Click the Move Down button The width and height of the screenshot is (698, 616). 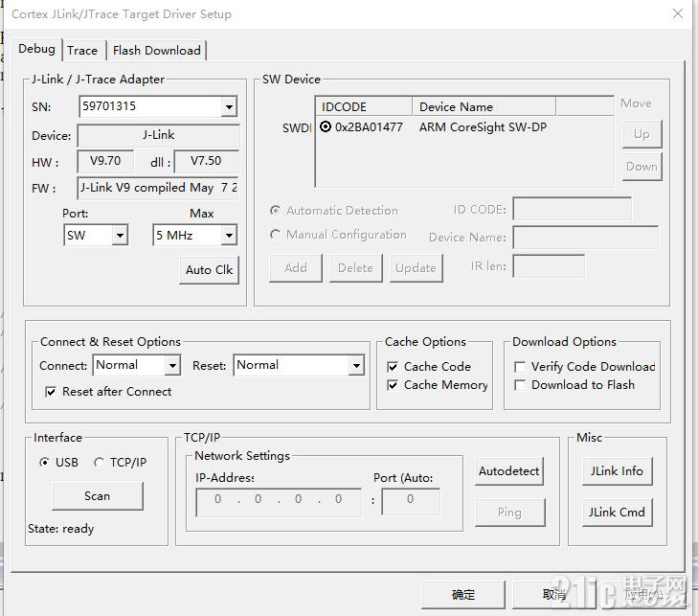coord(642,167)
